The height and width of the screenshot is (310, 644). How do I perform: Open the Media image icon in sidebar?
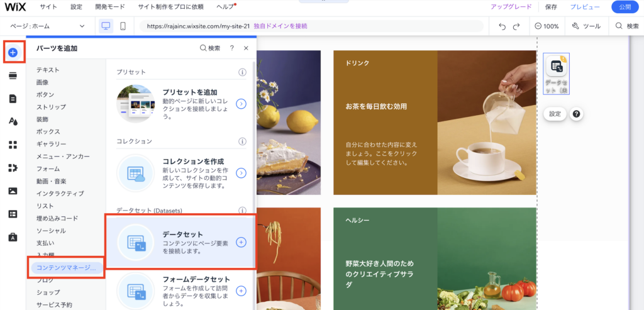coord(13,191)
